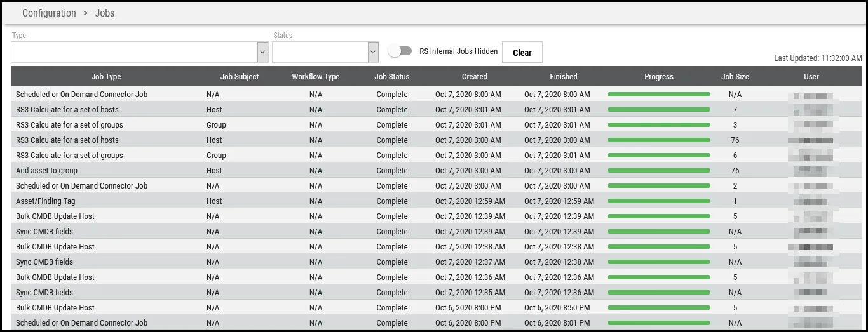Click the Created 'Oct 7, 2020 12:59 AM' cell
The image size is (868, 332).
(x=470, y=201)
